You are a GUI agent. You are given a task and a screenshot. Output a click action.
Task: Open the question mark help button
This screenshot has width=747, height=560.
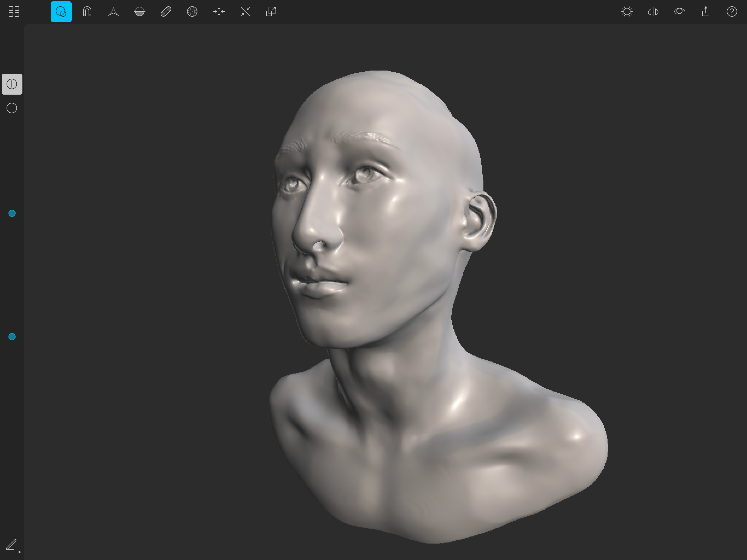pos(732,12)
